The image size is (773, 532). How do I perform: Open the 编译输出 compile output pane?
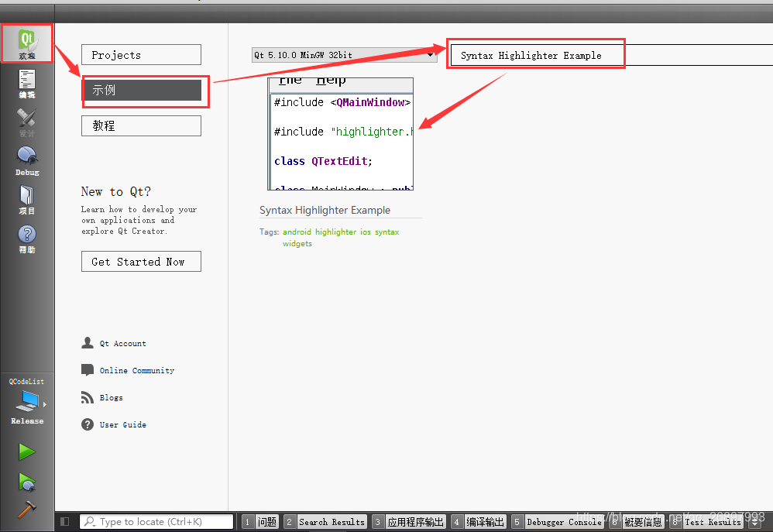479,522
